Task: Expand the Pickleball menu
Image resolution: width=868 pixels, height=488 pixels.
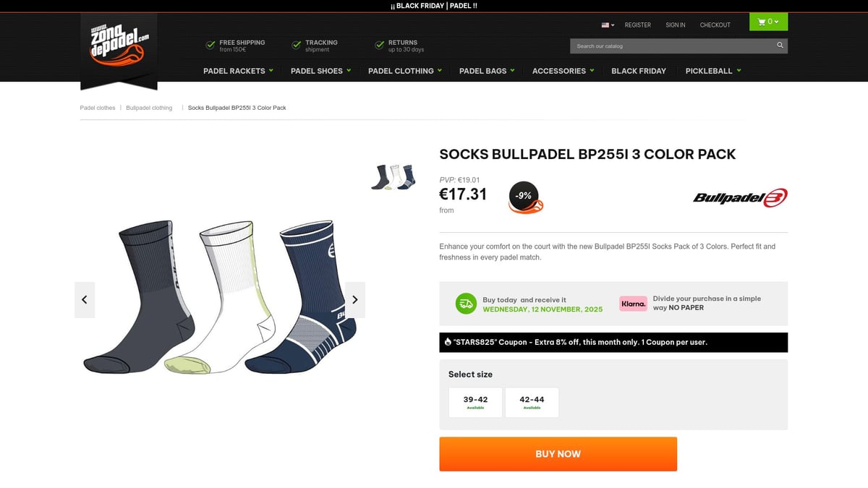Action: (x=712, y=71)
